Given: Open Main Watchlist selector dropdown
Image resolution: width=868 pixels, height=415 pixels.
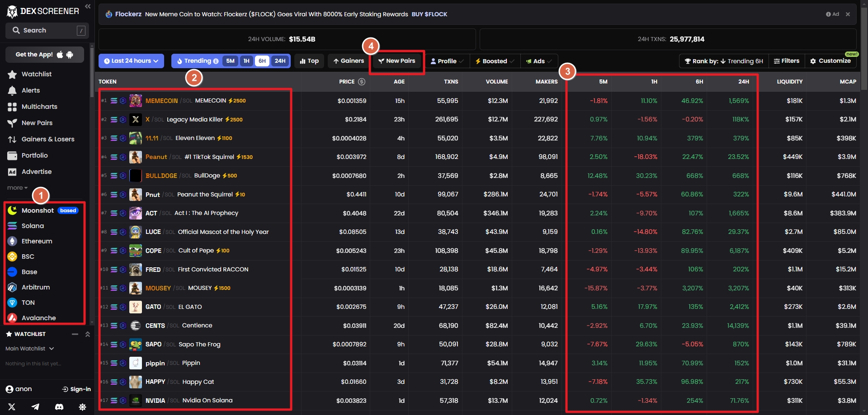Looking at the screenshot, I should point(30,349).
